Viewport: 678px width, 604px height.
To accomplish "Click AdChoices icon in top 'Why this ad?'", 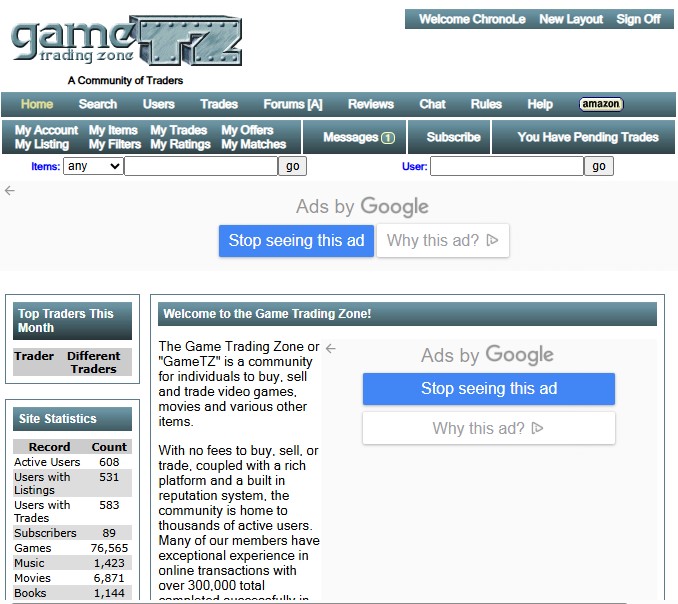I will 493,240.
